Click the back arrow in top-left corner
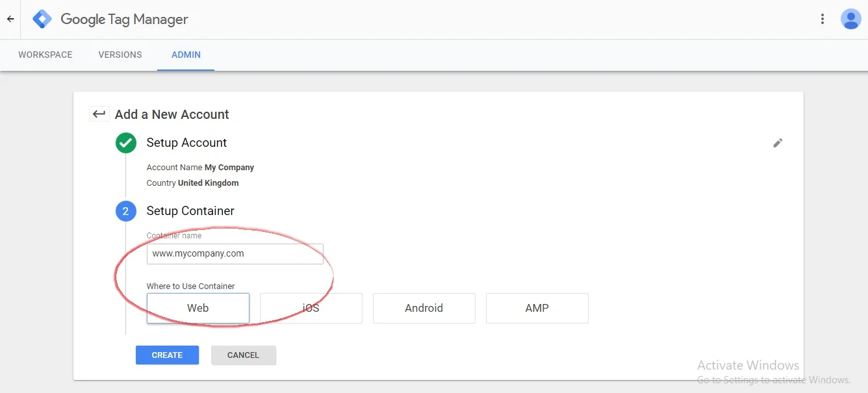The image size is (868, 393). coord(10,19)
